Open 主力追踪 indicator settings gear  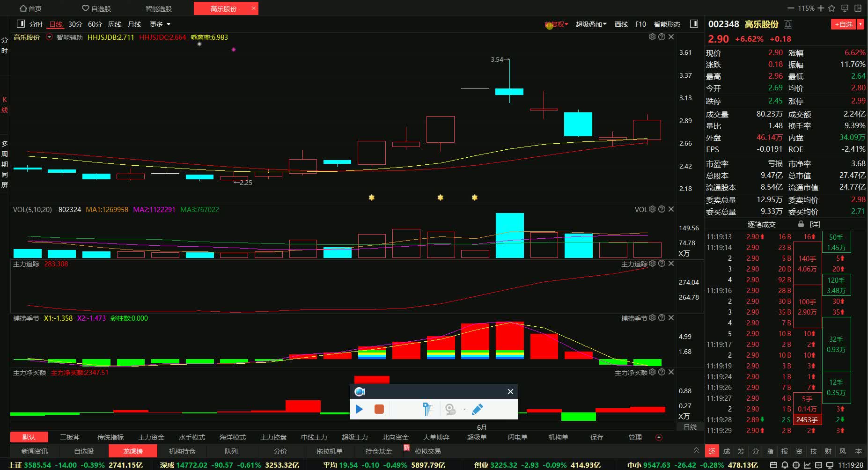click(652, 264)
